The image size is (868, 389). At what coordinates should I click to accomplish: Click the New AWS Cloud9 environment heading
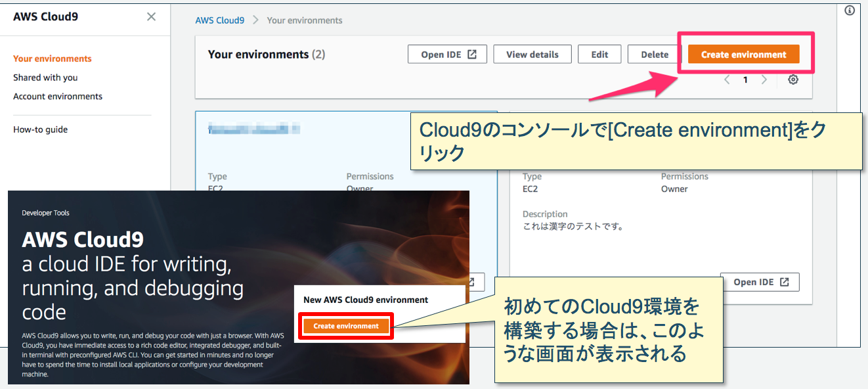point(366,300)
